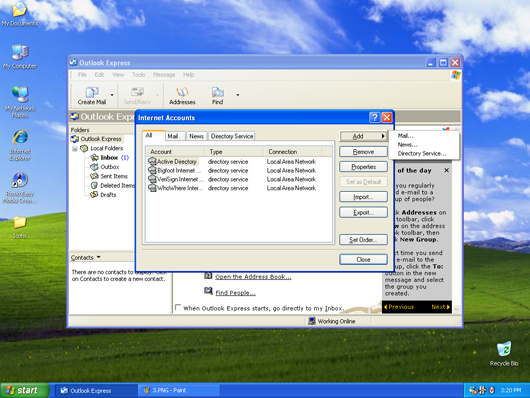This screenshot has width=530, height=398.
Task: Select the Deleted Items folder
Action: coord(113,185)
